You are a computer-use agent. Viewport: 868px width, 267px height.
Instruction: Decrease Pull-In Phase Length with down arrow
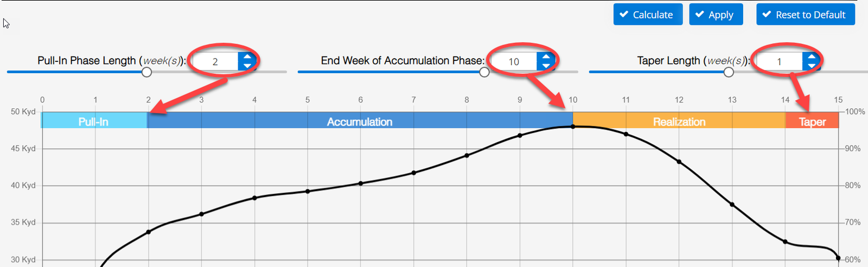pyautogui.click(x=247, y=66)
